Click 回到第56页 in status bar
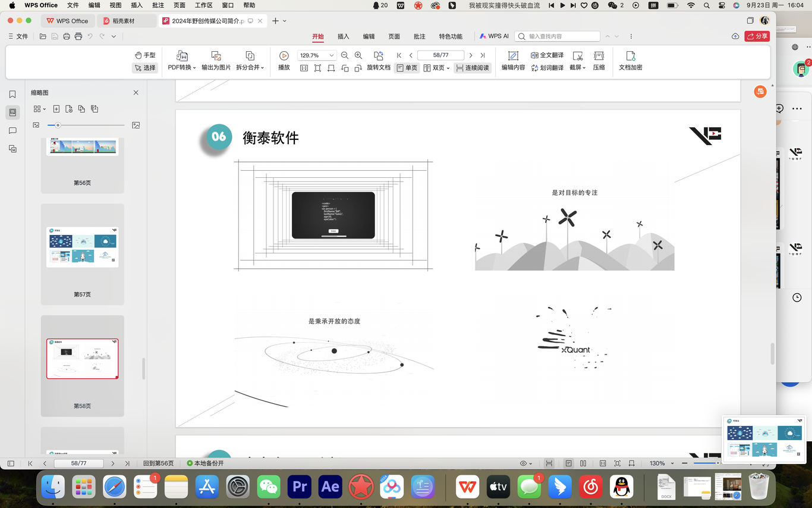The image size is (812, 508). [158, 463]
